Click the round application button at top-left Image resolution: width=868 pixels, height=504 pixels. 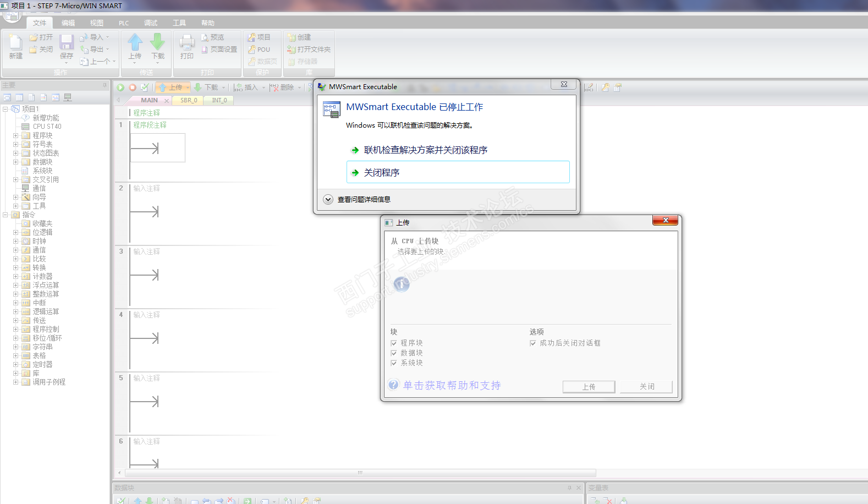click(x=12, y=15)
